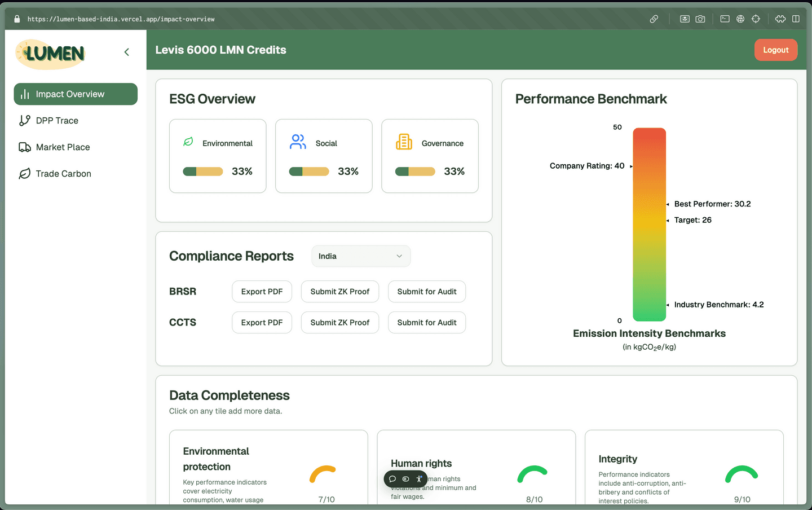Submit BRSR for Audit

[x=427, y=292]
